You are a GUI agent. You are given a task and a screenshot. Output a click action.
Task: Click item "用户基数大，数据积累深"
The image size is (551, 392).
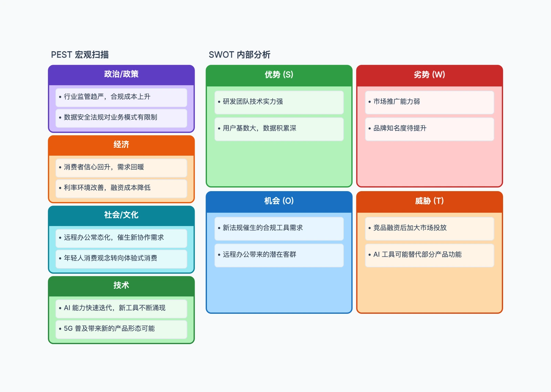(279, 129)
